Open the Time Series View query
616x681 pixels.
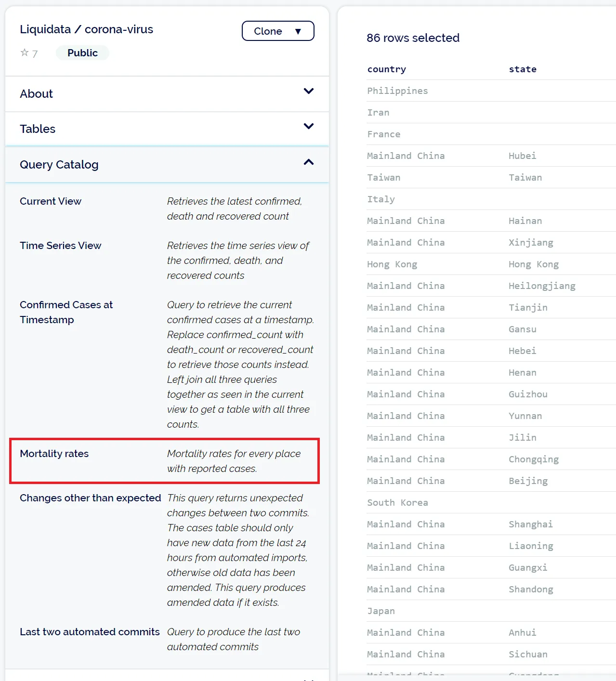[61, 246]
